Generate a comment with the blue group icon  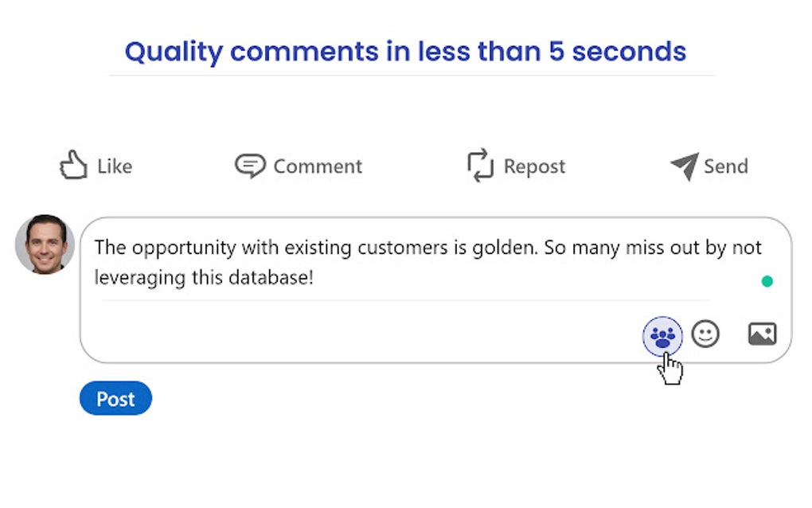pos(662,335)
